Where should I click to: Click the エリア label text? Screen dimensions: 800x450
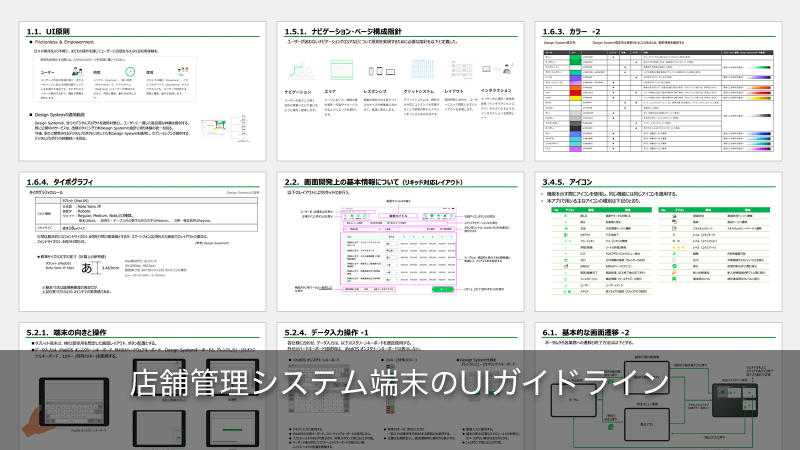coord(330,91)
